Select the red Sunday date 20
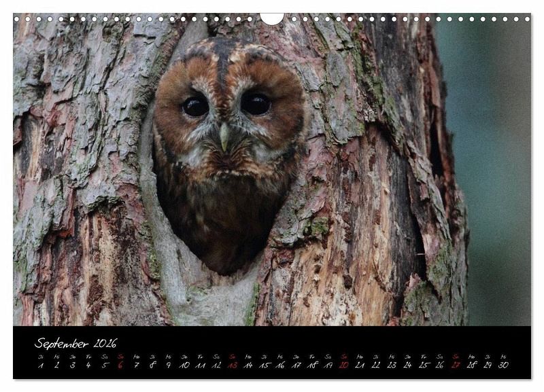The width and height of the screenshot is (544, 392). click(x=344, y=365)
